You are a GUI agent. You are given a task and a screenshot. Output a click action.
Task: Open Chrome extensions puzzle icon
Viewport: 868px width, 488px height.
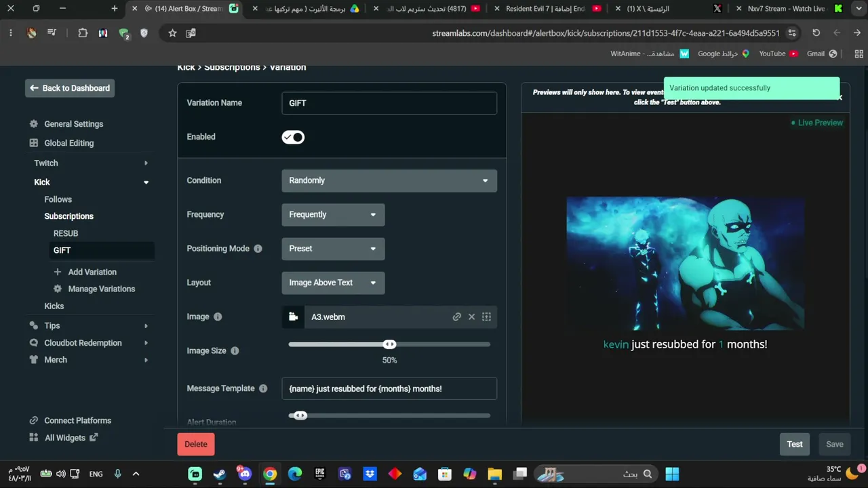pos(83,33)
